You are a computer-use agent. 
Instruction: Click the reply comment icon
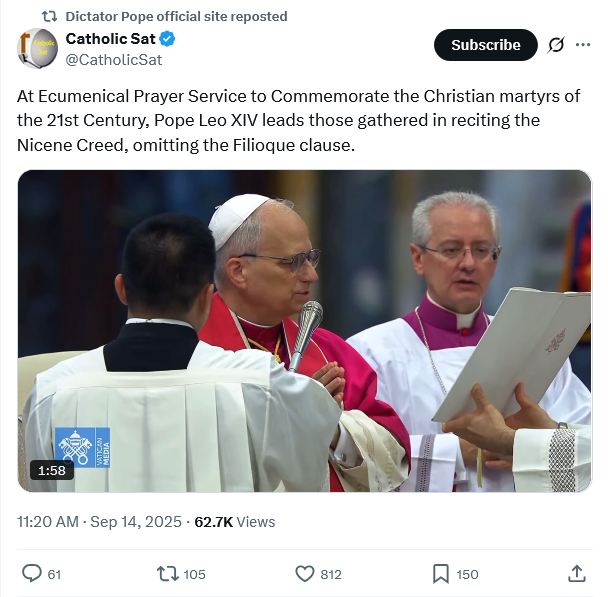pos(33,573)
